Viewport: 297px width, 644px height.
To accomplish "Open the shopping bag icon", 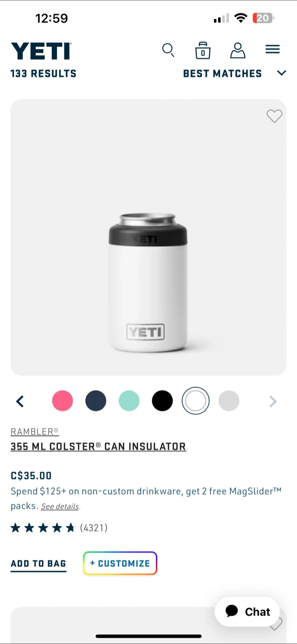I will [x=203, y=51].
